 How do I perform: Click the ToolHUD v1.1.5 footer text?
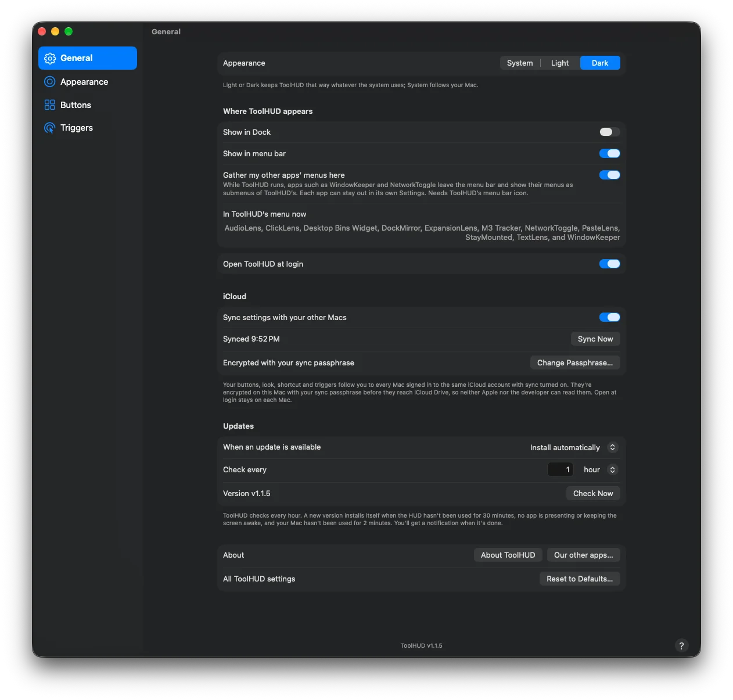click(422, 645)
